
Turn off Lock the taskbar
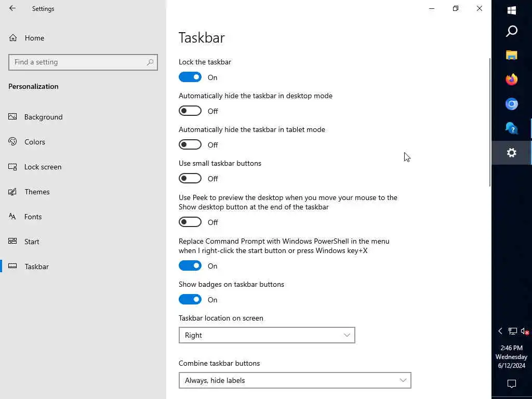point(190,77)
